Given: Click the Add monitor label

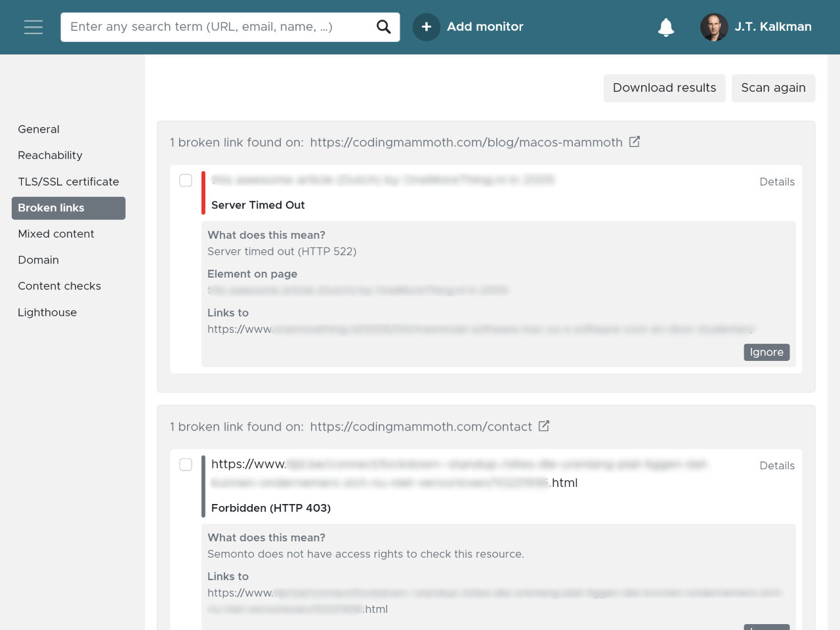Looking at the screenshot, I should tap(485, 27).
